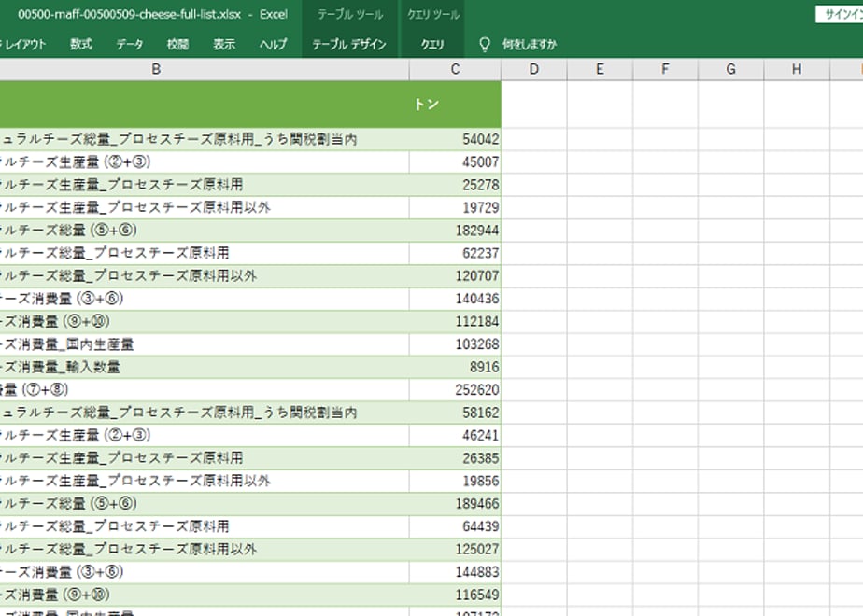Select cell with value 45007

(455, 161)
